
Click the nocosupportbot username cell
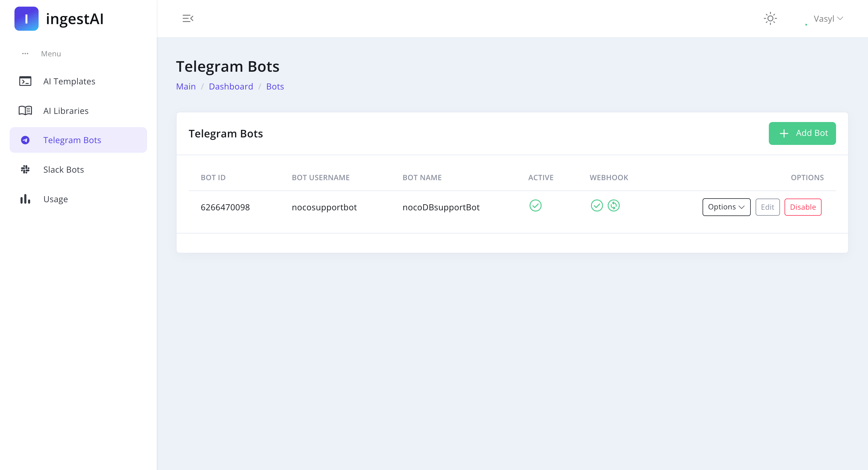click(324, 207)
